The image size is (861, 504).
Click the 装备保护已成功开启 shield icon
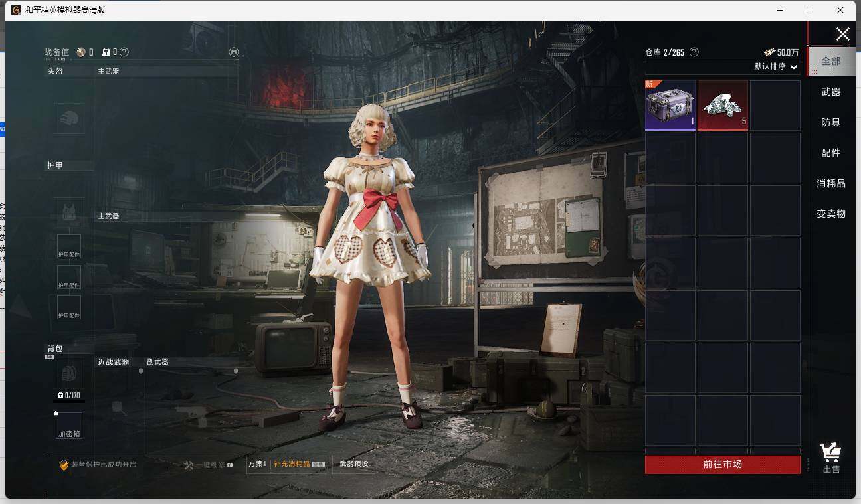[64, 465]
